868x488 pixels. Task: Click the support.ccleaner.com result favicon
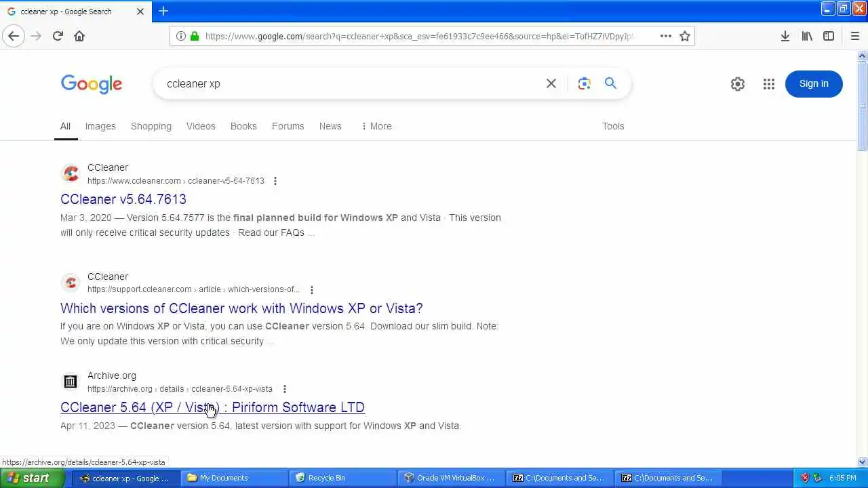pos(71,283)
